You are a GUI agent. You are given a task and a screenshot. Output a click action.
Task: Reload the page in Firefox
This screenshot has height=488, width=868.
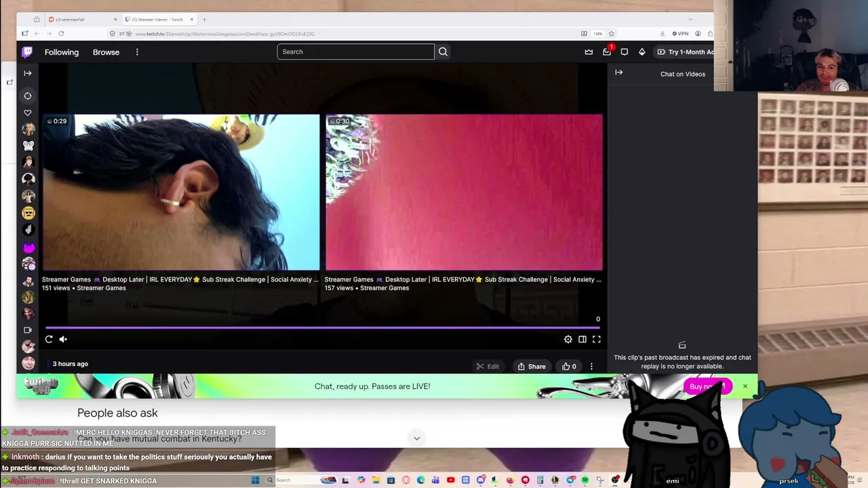[61, 34]
